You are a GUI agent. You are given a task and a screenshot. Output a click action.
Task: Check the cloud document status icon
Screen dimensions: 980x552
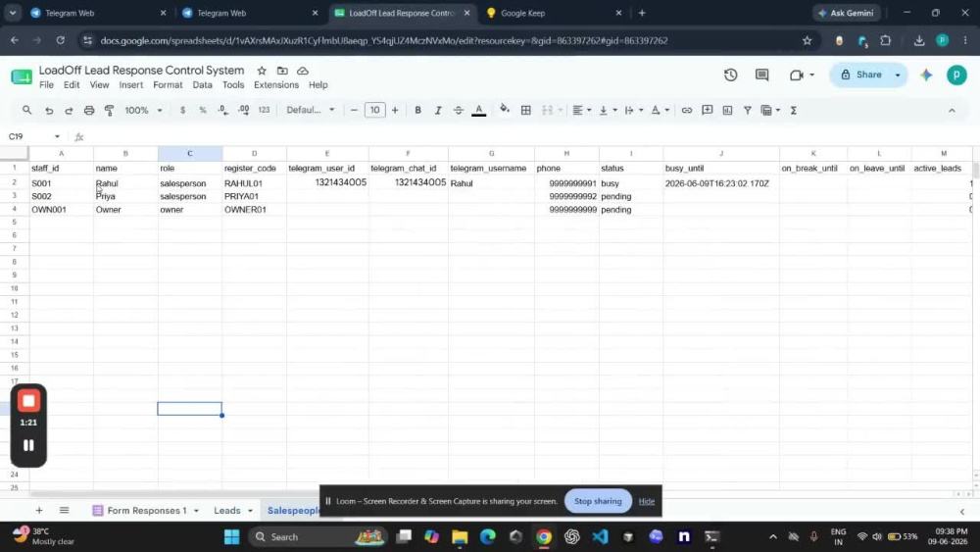(303, 71)
